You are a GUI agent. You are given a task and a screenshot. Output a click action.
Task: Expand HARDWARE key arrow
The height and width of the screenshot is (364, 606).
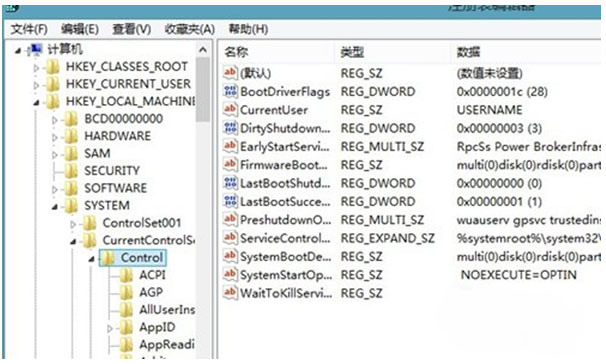click(54, 138)
